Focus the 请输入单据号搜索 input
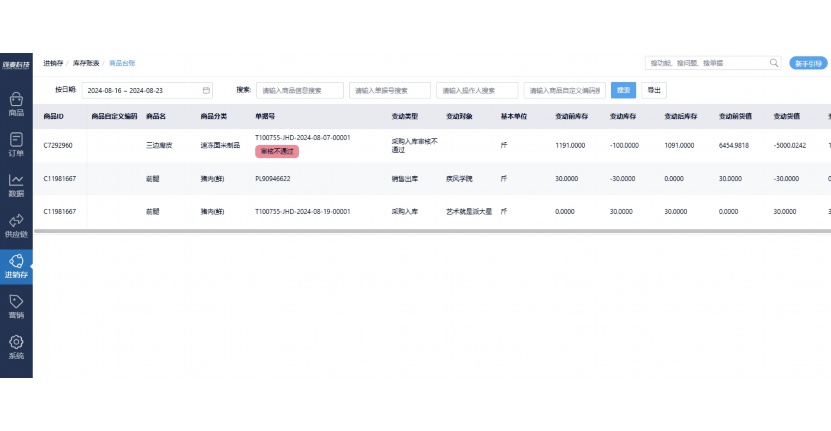The width and height of the screenshot is (831, 431). pyautogui.click(x=390, y=90)
